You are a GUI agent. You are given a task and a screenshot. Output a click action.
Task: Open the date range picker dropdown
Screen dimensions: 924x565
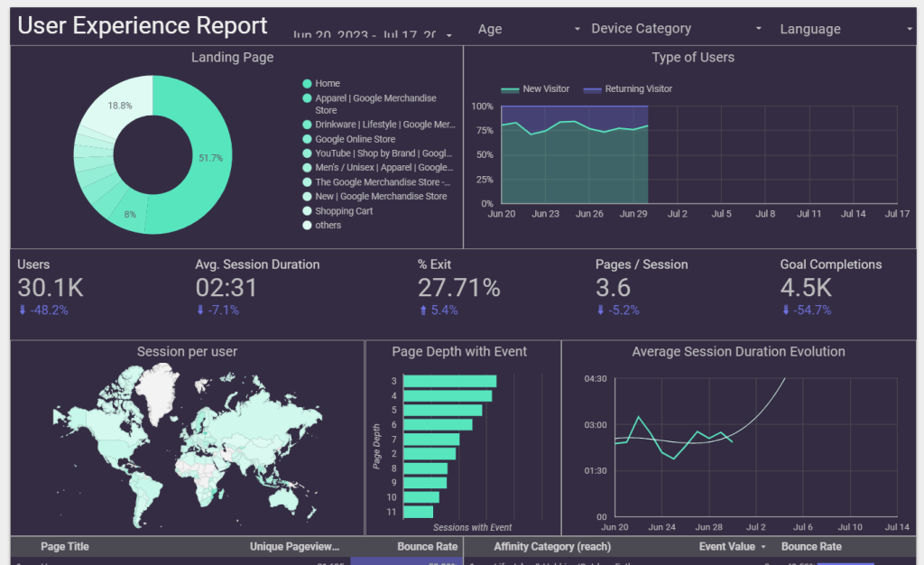click(448, 34)
